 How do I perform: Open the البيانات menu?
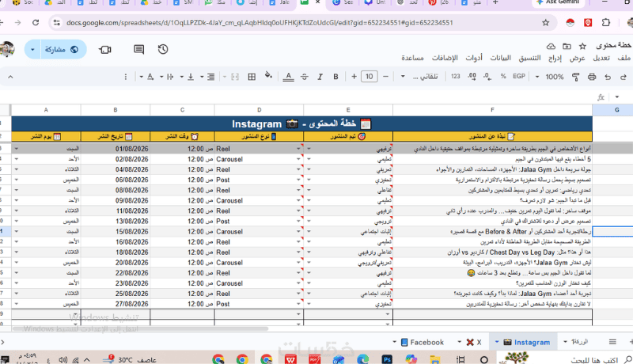click(501, 58)
